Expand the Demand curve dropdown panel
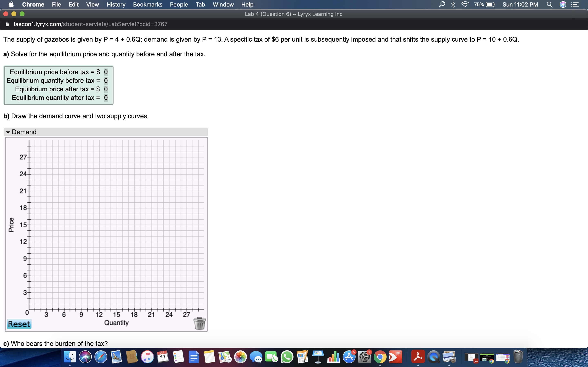The image size is (588, 367). pos(8,132)
